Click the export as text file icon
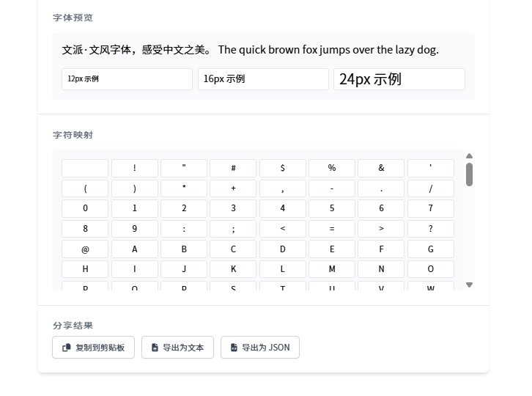Screen dimensions: 532x396 pos(155,348)
